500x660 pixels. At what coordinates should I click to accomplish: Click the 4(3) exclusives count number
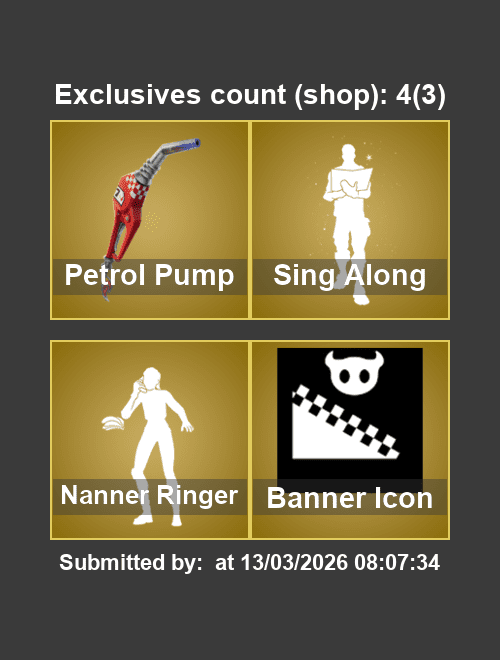[420, 95]
